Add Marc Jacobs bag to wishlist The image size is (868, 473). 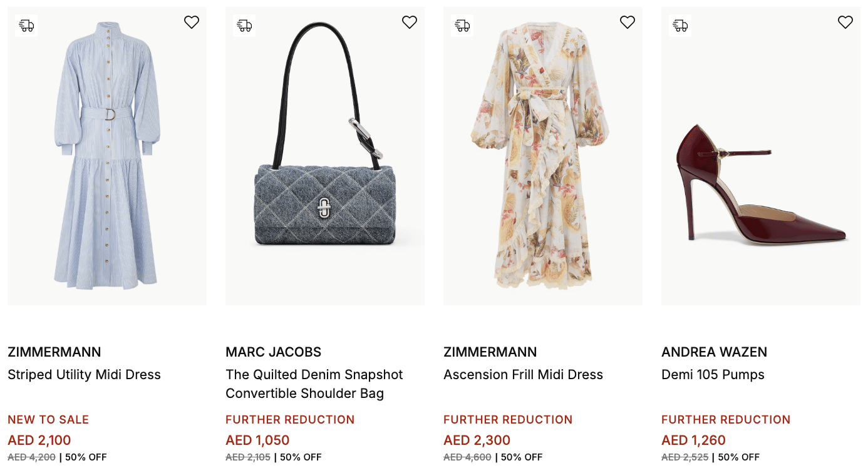point(410,23)
